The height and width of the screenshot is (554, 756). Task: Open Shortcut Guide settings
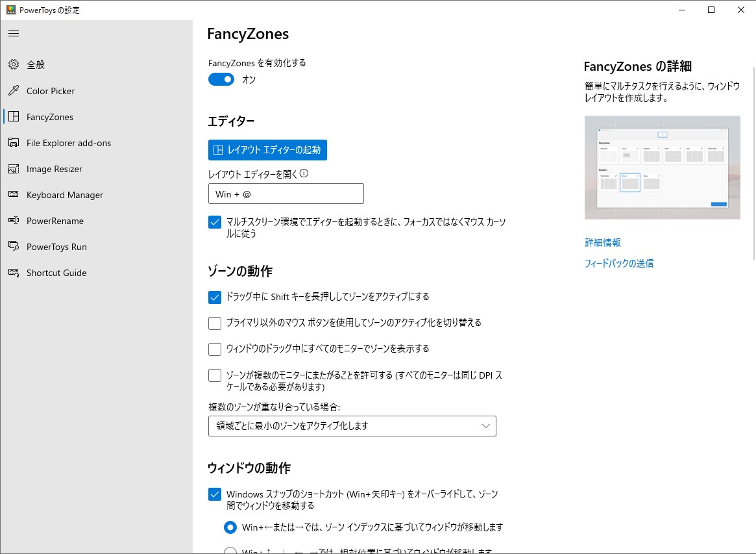pos(55,273)
